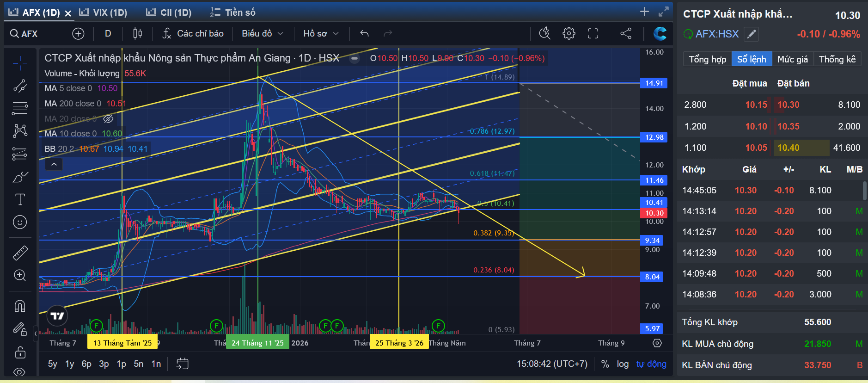
Task: Click the quick search lightning icon
Action: 545,33
